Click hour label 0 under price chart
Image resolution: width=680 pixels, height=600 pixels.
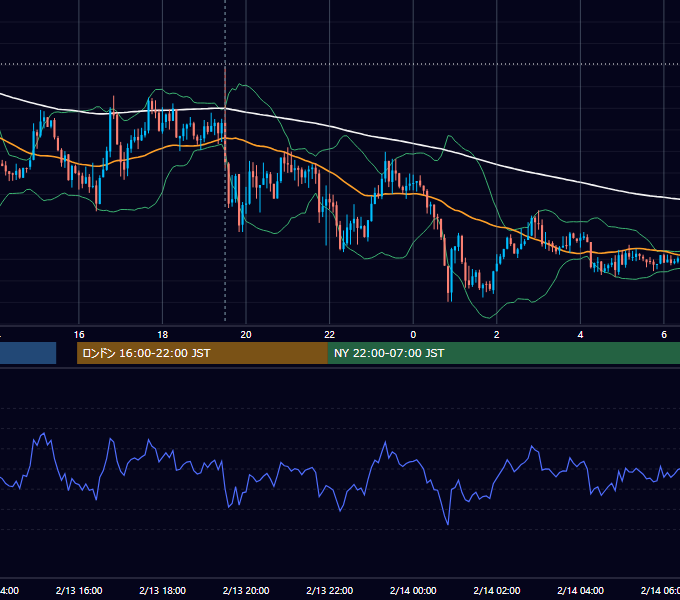pyautogui.click(x=413, y=335)
